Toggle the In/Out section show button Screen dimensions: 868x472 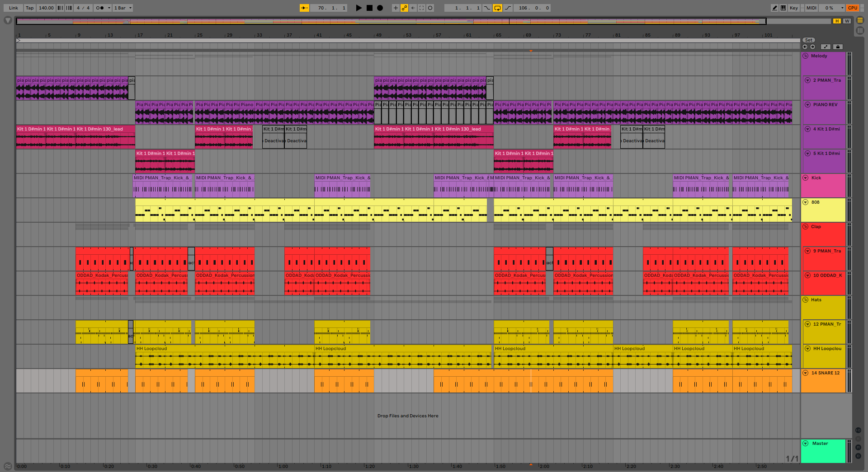(858, 430)
